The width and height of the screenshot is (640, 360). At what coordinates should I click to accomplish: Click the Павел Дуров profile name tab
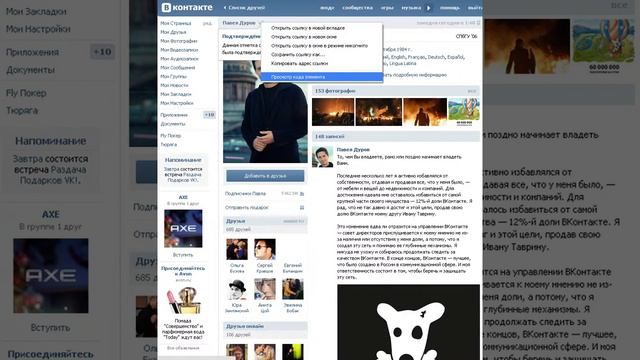(x=239, y=23)
